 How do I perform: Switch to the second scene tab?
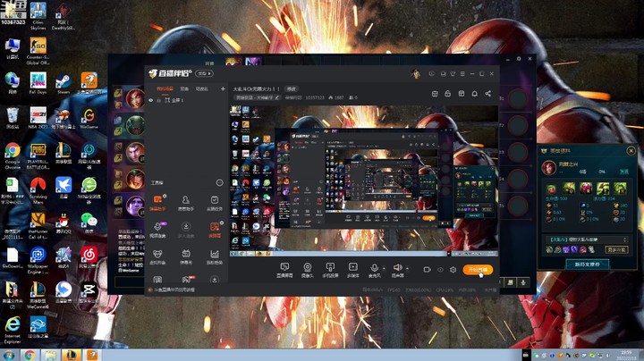click(x=184, y=88)
